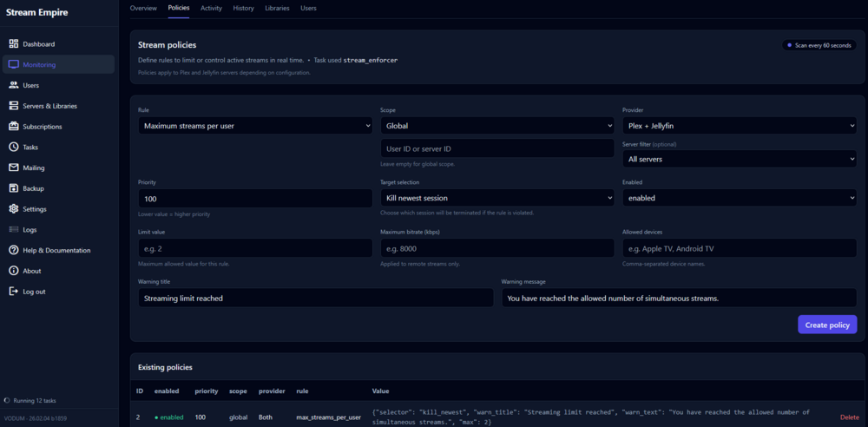Click the Allowed devices input
The height and width of the screenshot is (427, 868).
(740, 248)
